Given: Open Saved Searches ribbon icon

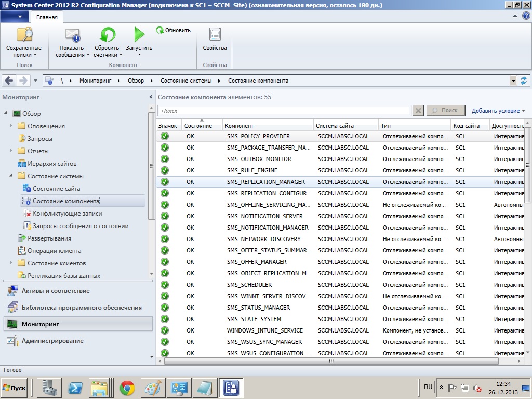Looking at the screenshot, I should [24, 35].
